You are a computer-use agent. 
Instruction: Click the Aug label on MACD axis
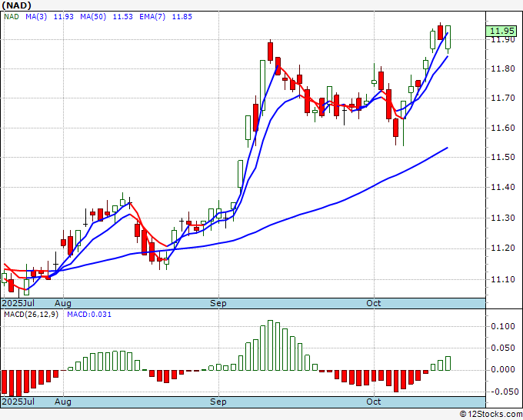point(63,402)
